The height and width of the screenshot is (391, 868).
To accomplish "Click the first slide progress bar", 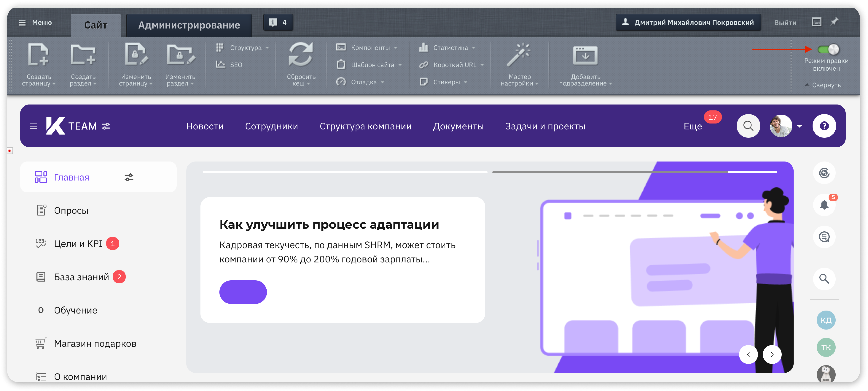I will [x=345, y=172].
